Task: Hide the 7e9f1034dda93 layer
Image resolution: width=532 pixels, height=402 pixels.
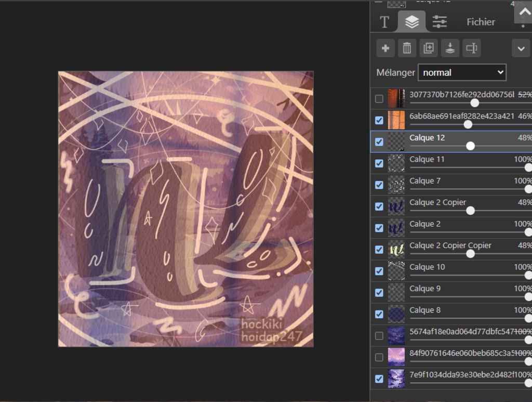Action: coord(379,379)
